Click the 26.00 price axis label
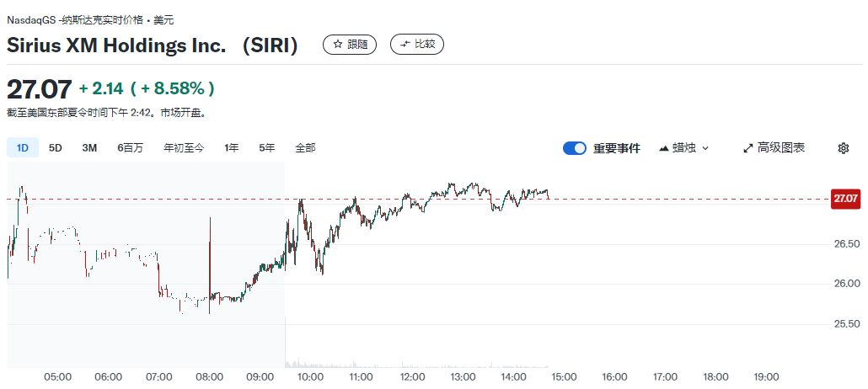868x389 pixels. [846, 284]
